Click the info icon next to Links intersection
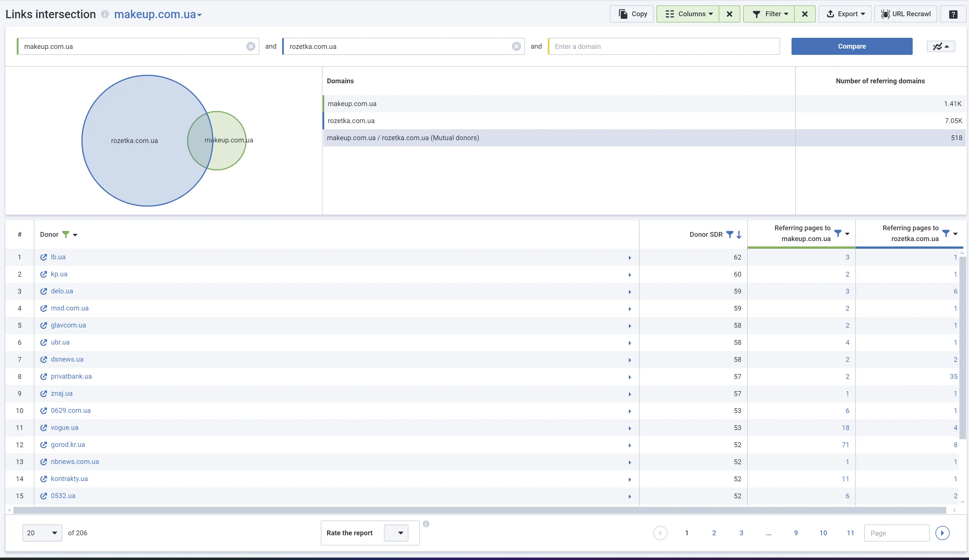This screenshot has height=560, width=969. pos(105,14)
